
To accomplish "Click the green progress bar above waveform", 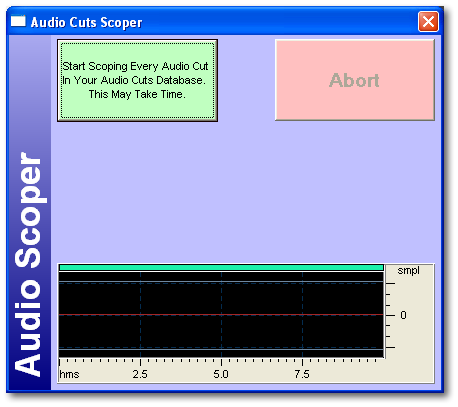I will [x=221, y=268].
